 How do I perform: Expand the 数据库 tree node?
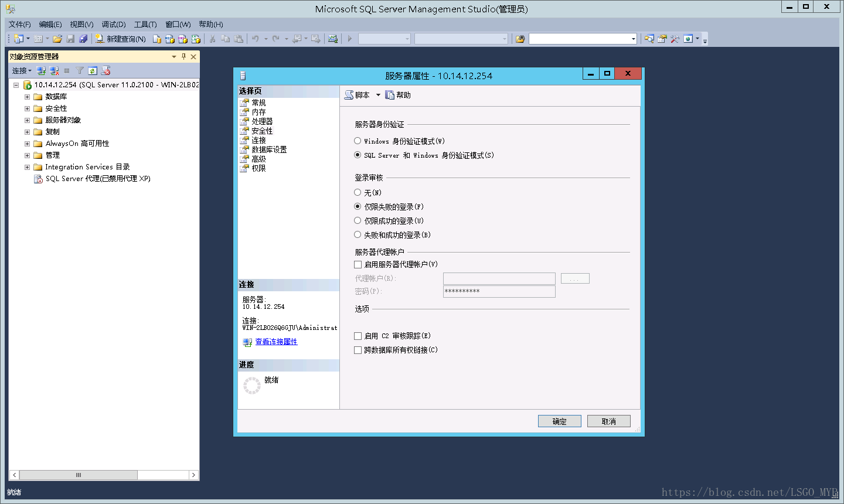(x=27, y=97)
